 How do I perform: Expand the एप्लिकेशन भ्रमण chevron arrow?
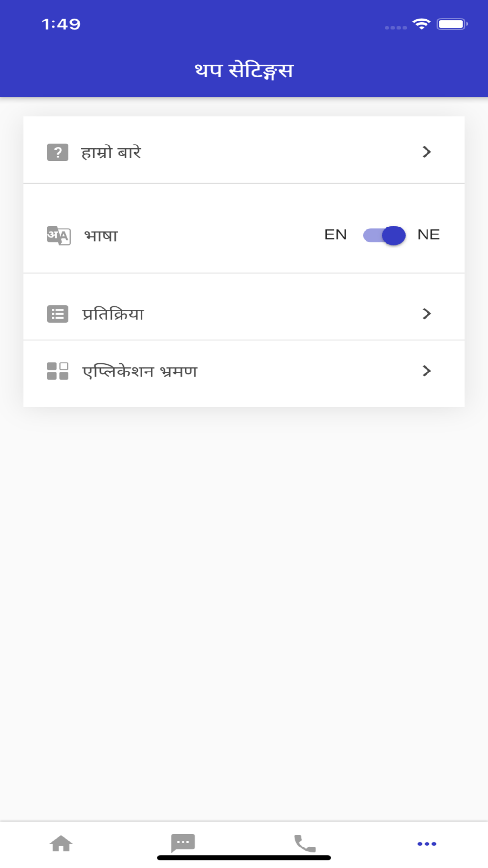pyautogui.click(x=427, y=371)
